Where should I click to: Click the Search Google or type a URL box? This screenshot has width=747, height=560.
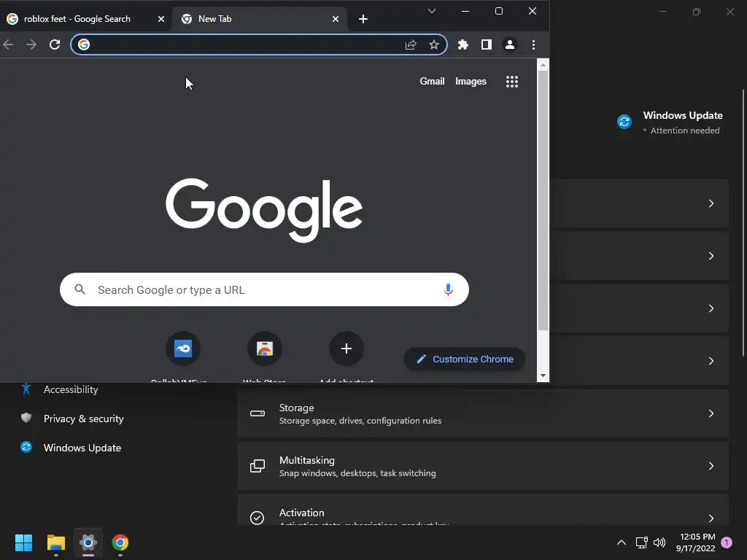264,289
